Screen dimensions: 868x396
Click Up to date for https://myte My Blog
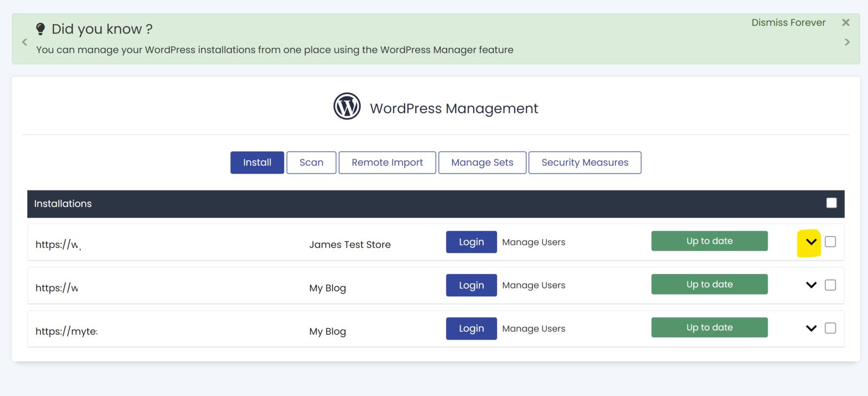[710, 328]
